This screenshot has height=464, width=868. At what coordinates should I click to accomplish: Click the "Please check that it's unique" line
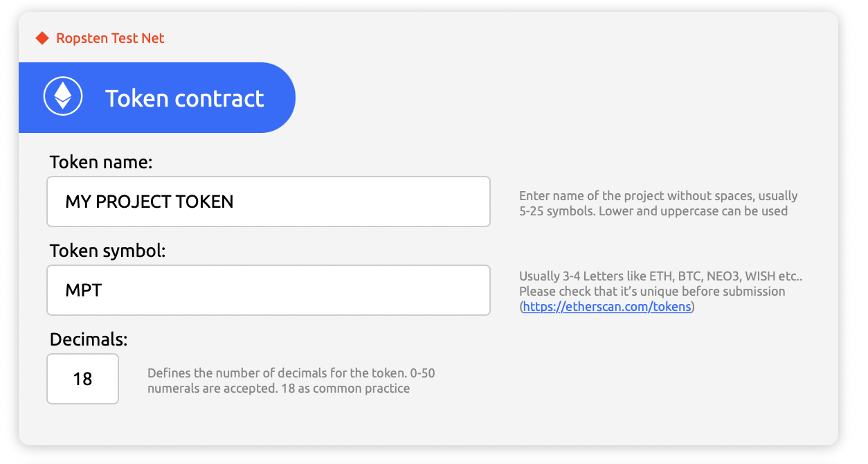(652, 292)
